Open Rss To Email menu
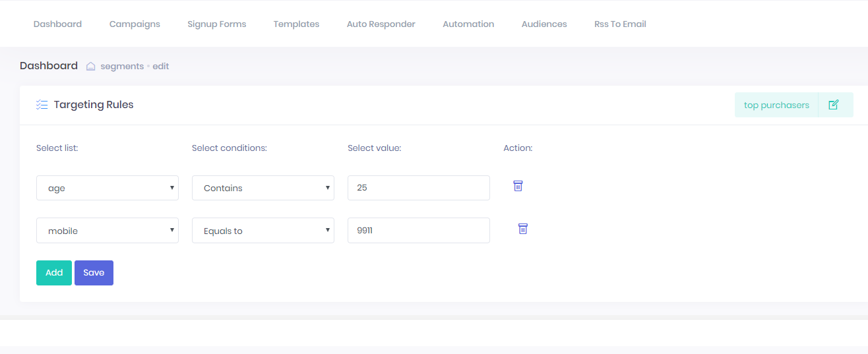Image resolution: width=868 pixels, height=354 pixels. coord(620,24)
